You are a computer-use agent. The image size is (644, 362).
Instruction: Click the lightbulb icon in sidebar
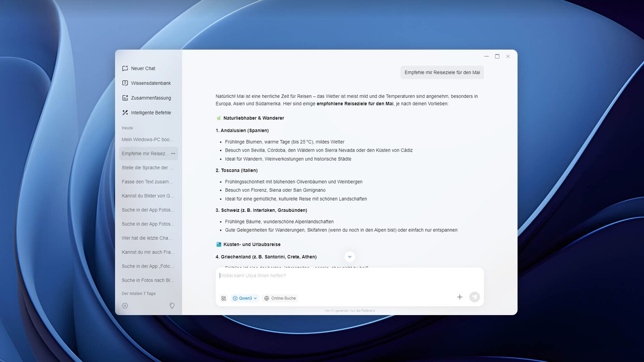click(x=172, y=306)
